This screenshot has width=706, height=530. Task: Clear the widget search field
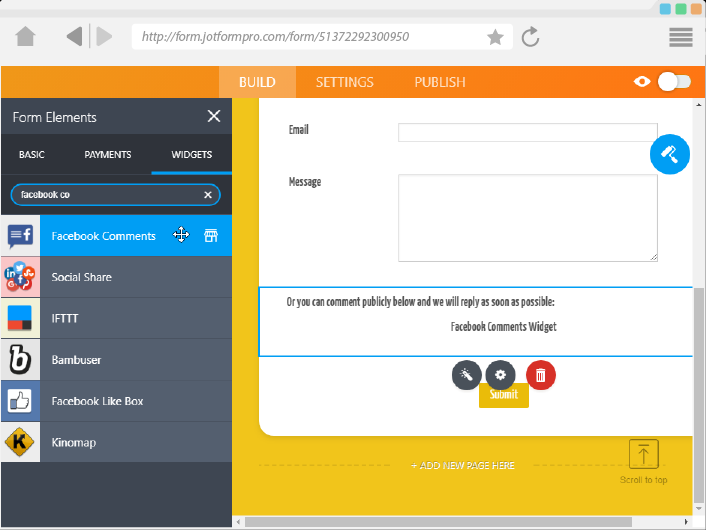208,195
